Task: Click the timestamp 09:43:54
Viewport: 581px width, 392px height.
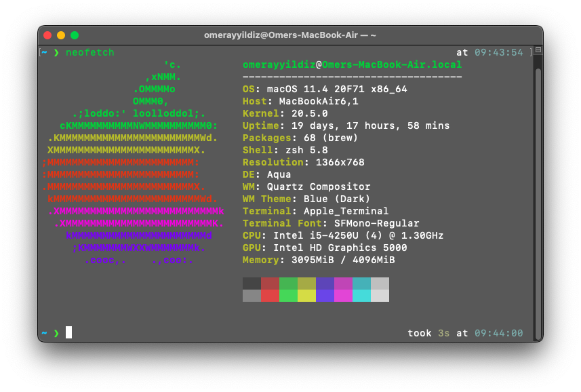Action: [x=499, y=53]
